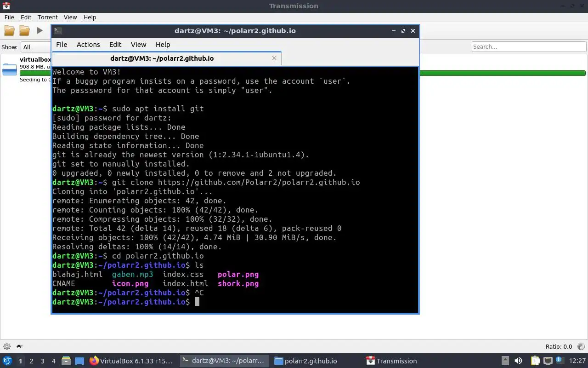The height and width of the screenshot is (368, 588).
Task: Click the virtualbox torrent's drive icon
Action: pyautogui.click(x=9, y=69)
